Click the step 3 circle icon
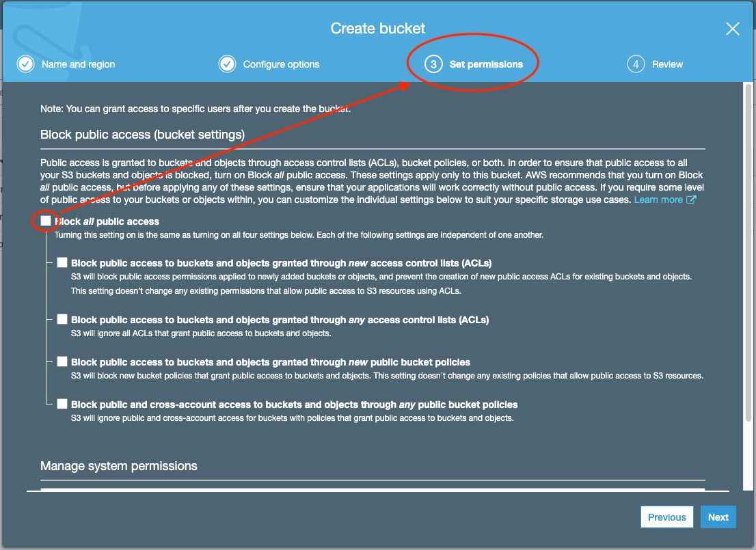 (x=433, y=64)
